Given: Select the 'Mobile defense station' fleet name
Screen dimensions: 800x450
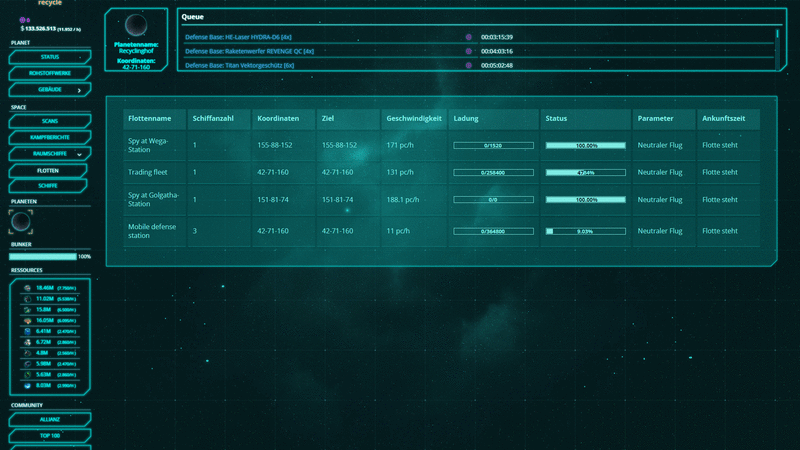Looking at the screenshot, I should (x=152, y=231).
